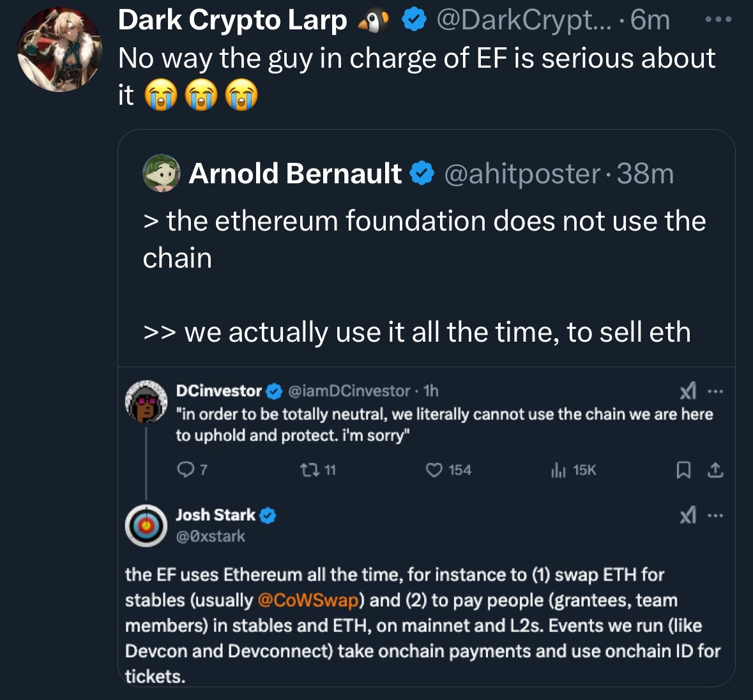Open Josh Stark's target avatar
This screenshot has width=753, height=700.
tap(146, 526)
